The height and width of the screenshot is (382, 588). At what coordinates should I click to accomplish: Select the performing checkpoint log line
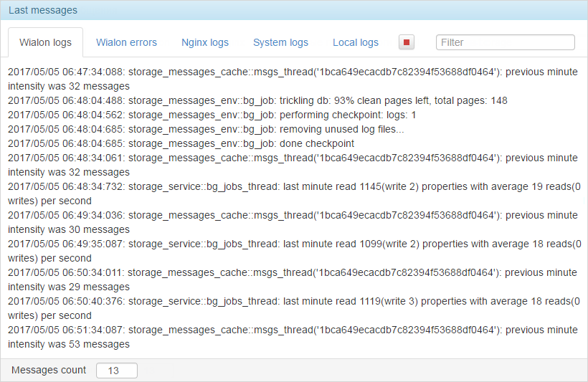tap(212, 115)
